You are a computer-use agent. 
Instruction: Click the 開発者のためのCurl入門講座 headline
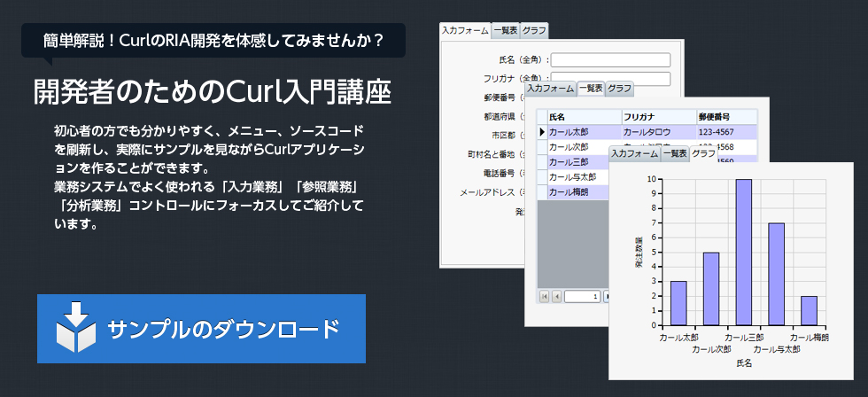point(213,91)
